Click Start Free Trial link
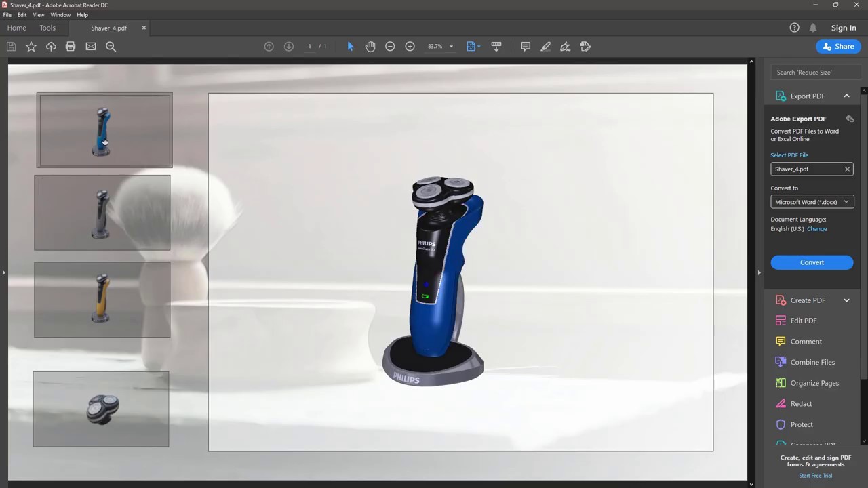 coord(815,476)
